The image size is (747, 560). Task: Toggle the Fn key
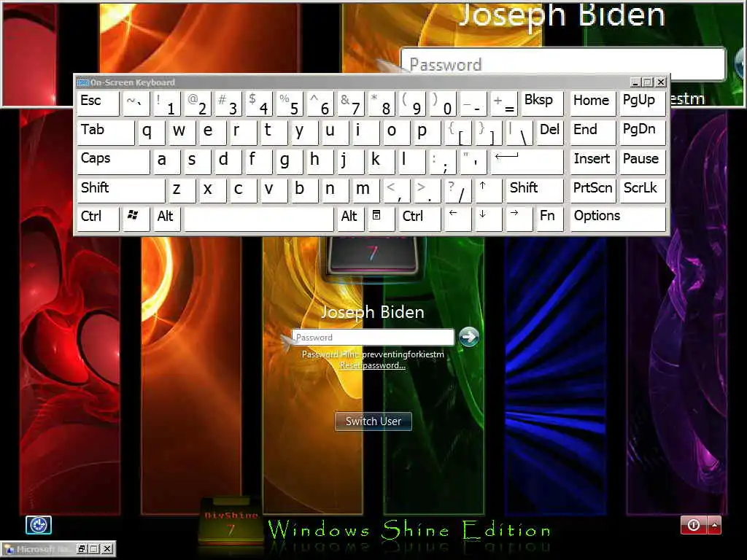(x=550, y=218)
